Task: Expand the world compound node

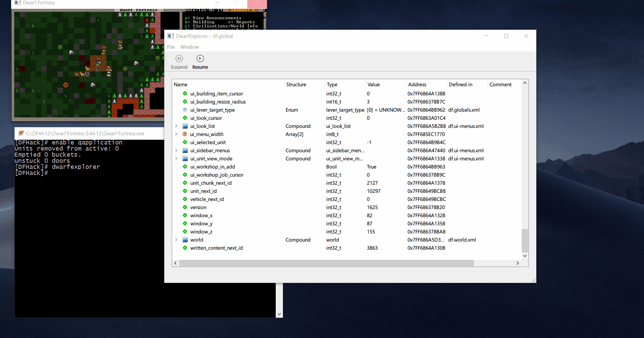Action: [176, 240]
